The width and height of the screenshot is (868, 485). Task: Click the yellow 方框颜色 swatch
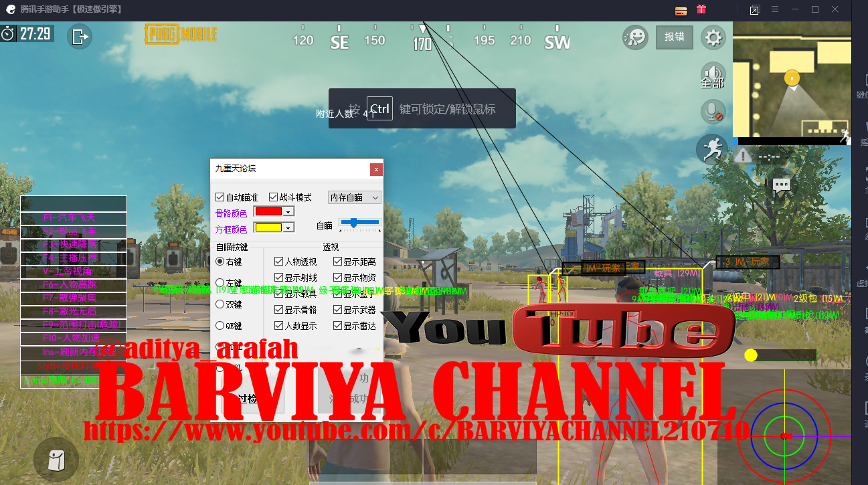pyautogui.click(x=269, y=227)
